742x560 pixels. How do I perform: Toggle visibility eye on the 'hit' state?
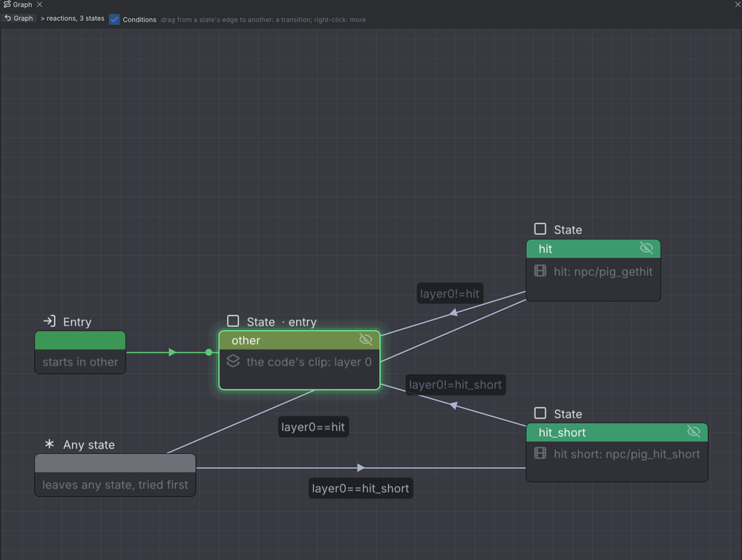(x=646, y=248)
